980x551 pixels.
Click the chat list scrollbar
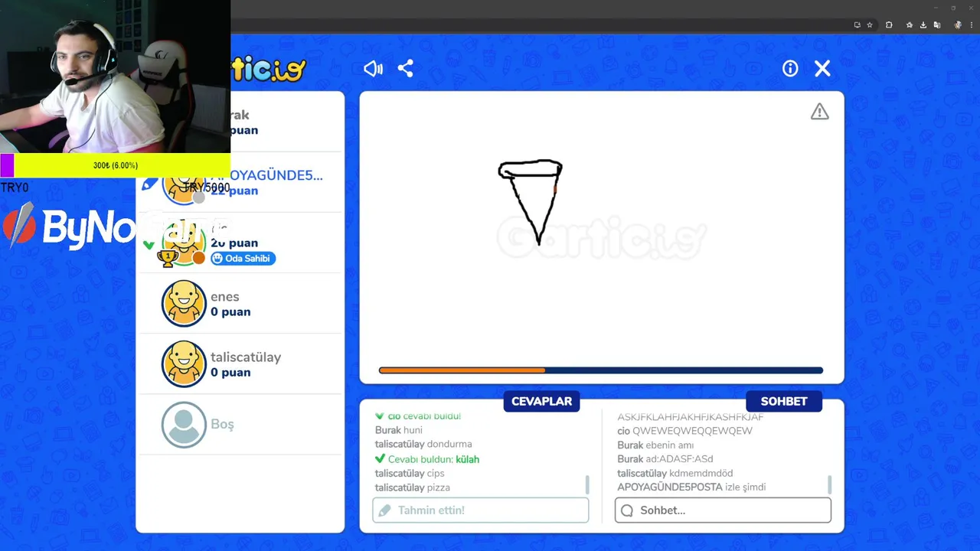tap(830, 484)
